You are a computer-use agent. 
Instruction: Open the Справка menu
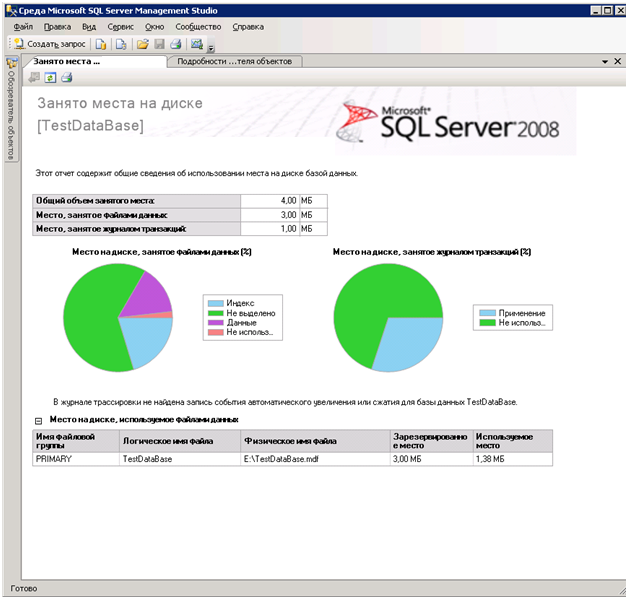[x=248, y=27]
